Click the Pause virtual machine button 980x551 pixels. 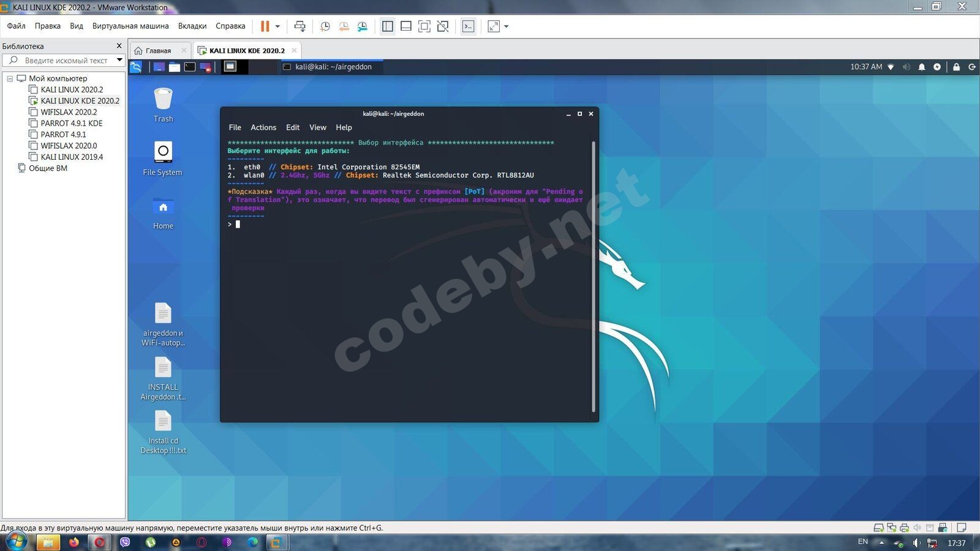265,26
